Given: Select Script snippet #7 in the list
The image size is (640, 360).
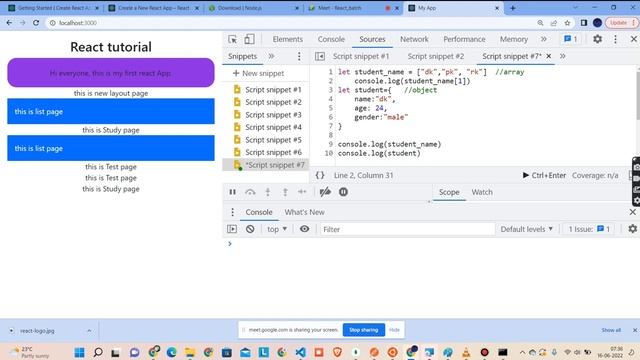Looking at the screenshot, I should [266, 165].
